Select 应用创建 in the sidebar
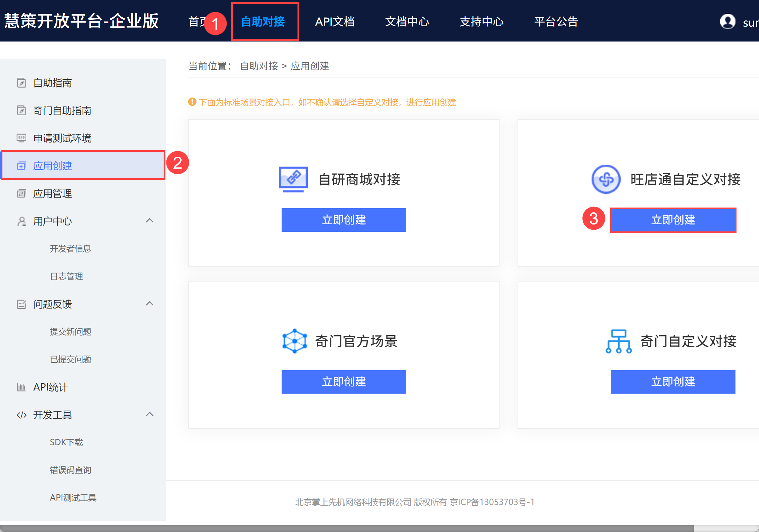Screen dimensions: 759x532 coord(83,166)
